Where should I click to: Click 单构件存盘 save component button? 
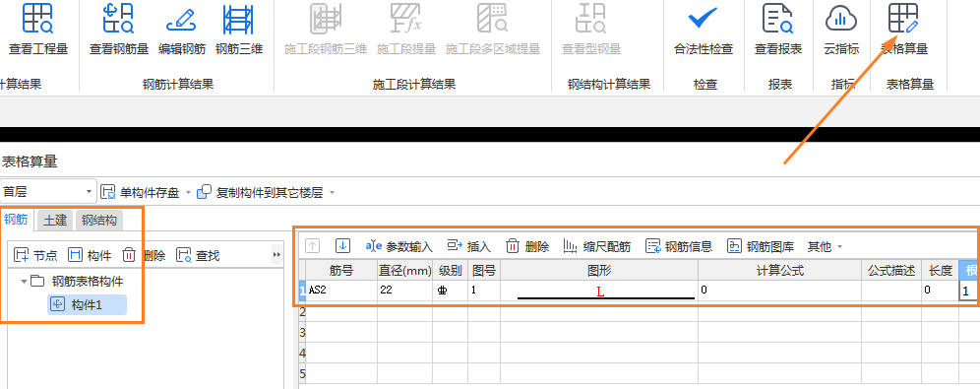[x=141, y=193]
